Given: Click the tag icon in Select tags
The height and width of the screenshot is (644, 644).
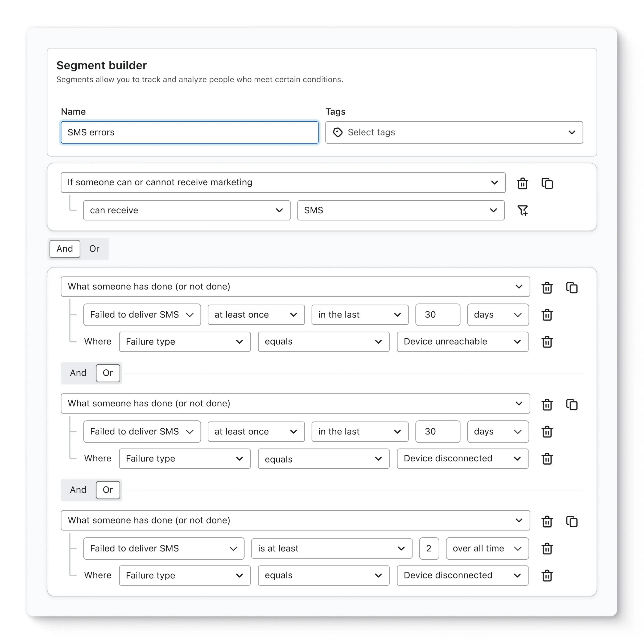Looking at the screenshot, I should (x=338, y=132).
